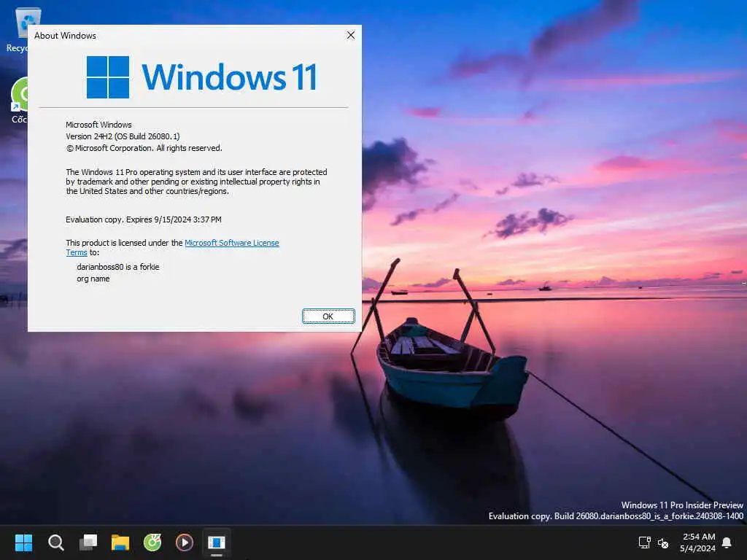The image size is (747, 560).
Task: Open Task View from the taskbar
Action: coord(88,542)
